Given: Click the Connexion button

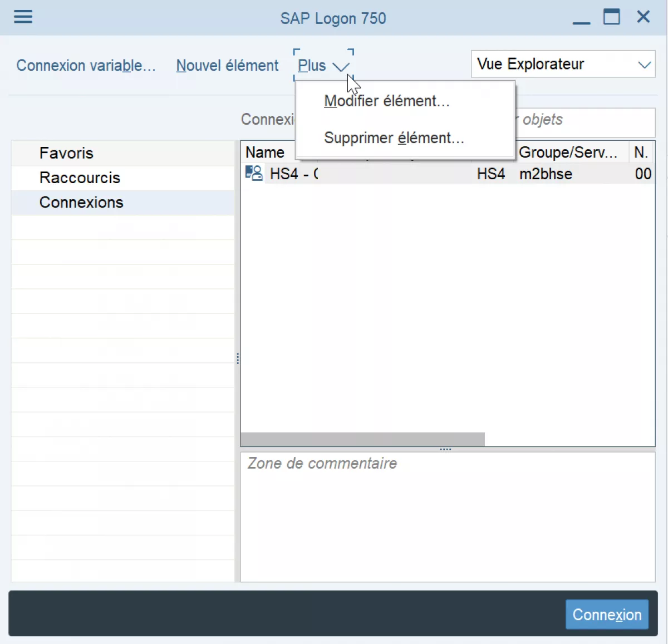Looking at the screenshot, I should click(x=607, y=614).
